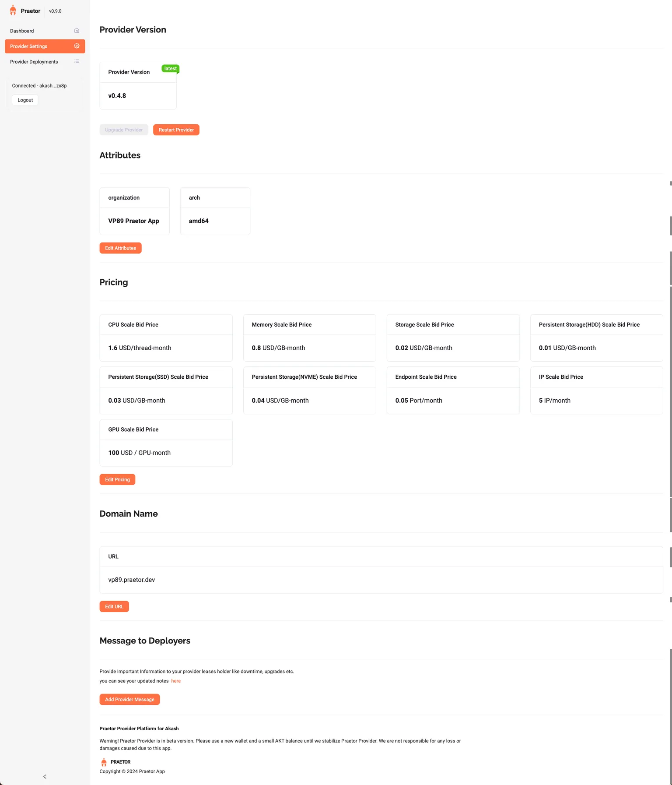Collapse the sidebar with the chevron arrow
Viewport: 672px width, 785px height.
pos(45,776)
